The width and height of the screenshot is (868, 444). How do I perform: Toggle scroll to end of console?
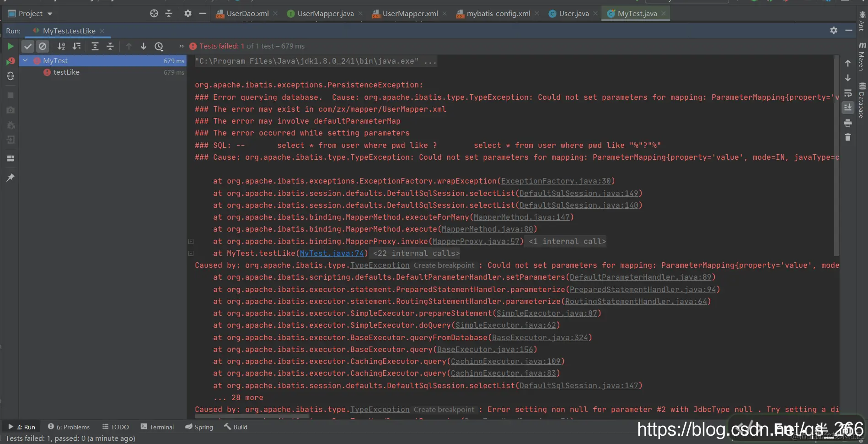(848, 108)
